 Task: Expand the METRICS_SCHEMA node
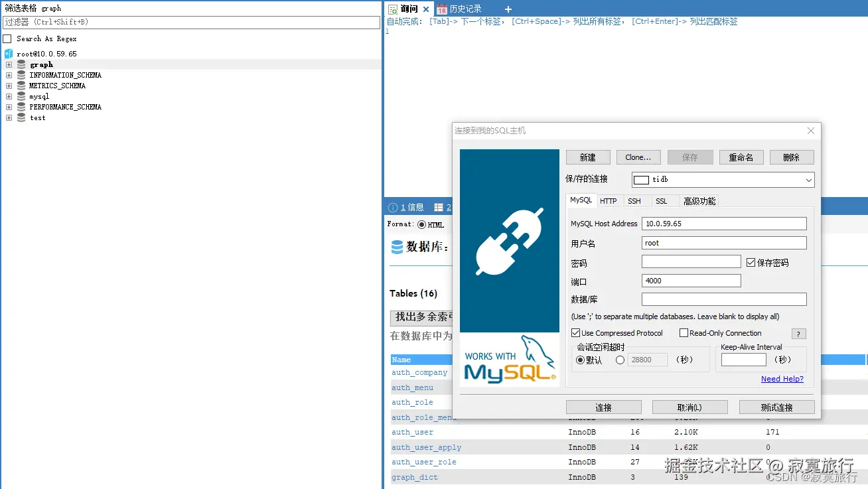click(x=9, y=86)
